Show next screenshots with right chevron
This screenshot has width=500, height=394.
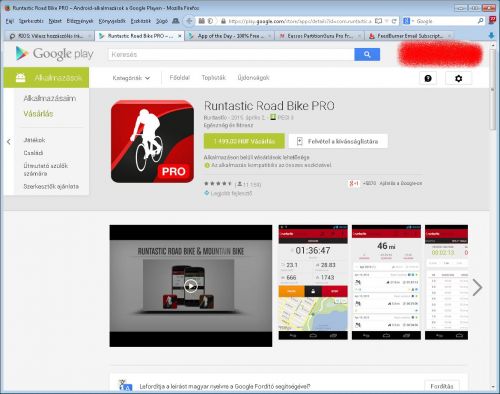[477, 287]
